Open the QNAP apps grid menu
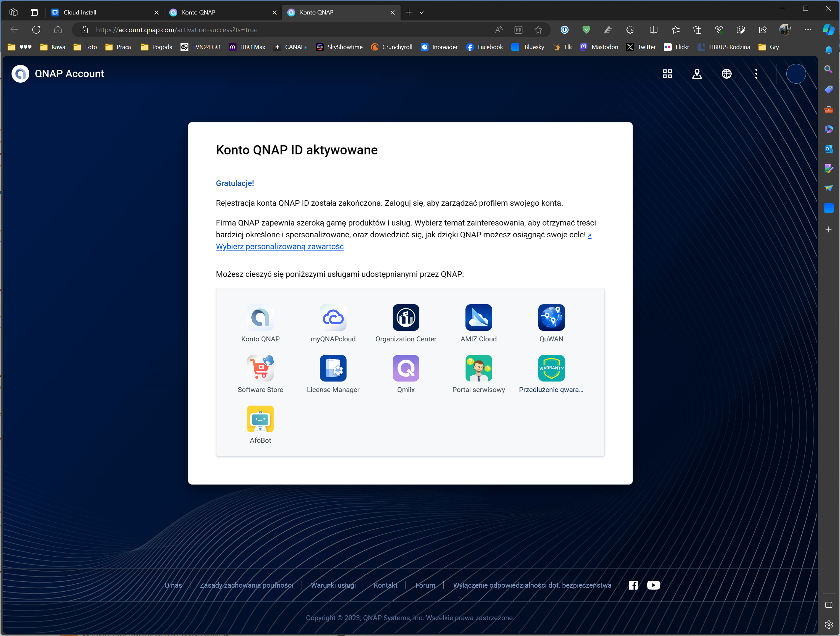 tap(667, 74)
